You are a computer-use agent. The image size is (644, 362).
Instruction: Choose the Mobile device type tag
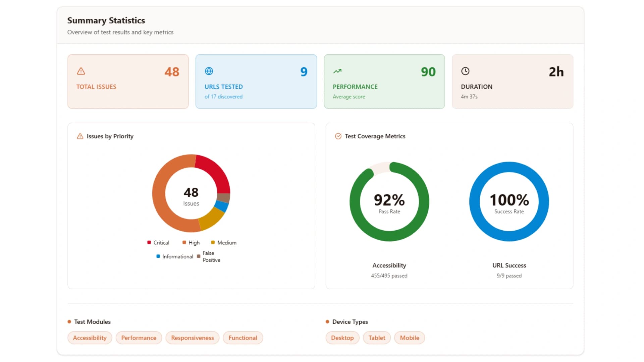pos(409,338)
